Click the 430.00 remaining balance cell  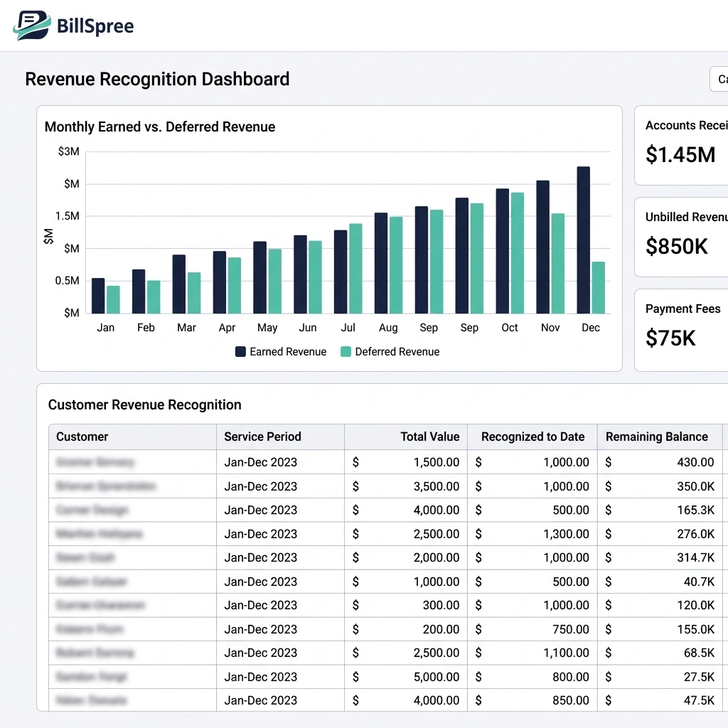[x=660, y=462]
